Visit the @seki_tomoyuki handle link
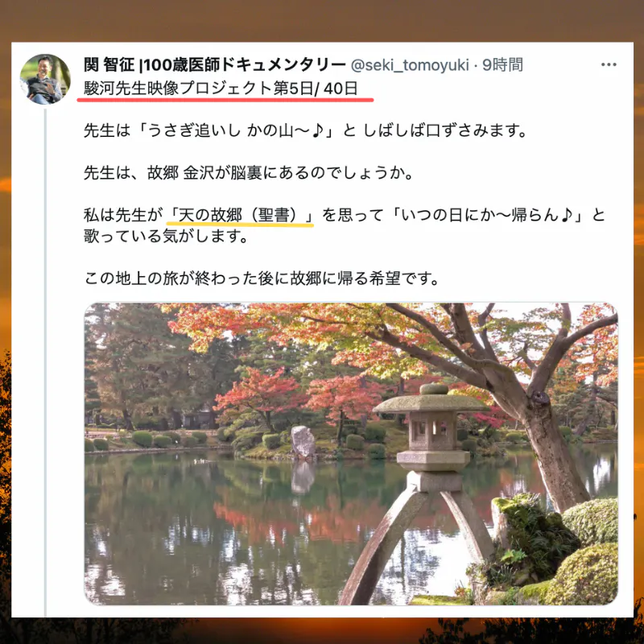The height and width of the screenshot is (644, 644). pyautogui.click(x=410, y=65)
